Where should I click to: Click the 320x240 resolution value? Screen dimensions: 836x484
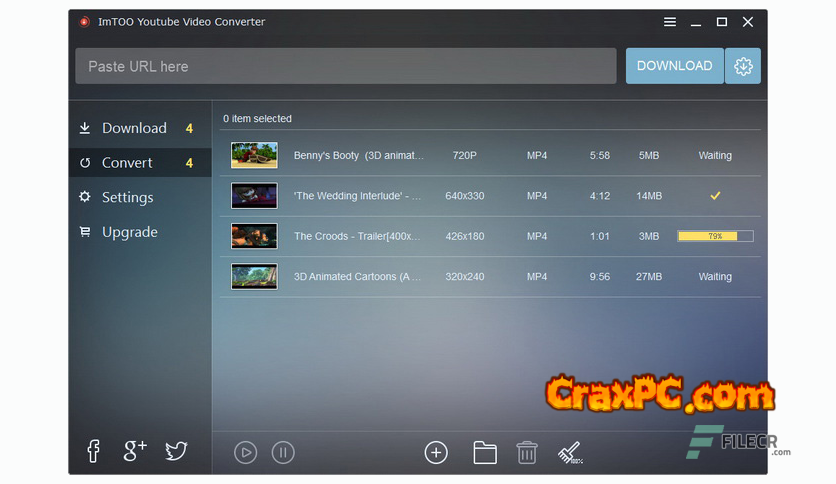click(464, 277)
